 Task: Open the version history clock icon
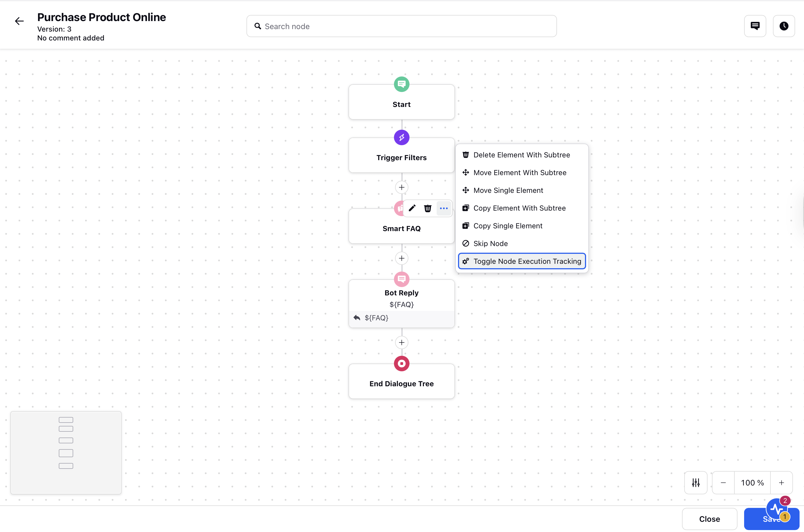[784, 26]
